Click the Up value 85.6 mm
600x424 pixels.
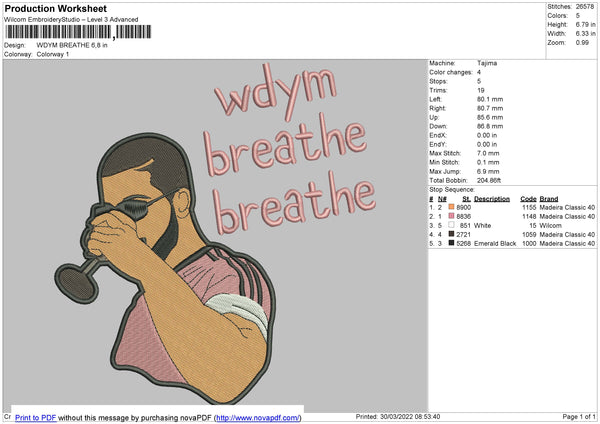490,117
